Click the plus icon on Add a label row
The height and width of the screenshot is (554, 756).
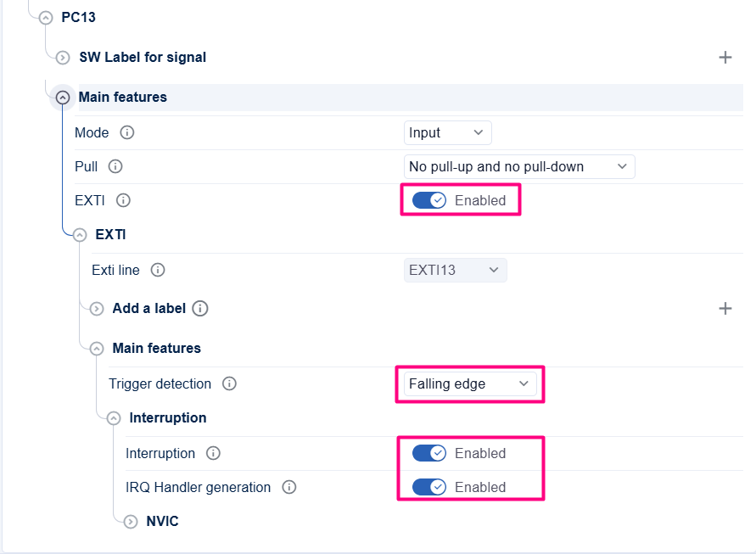[725, 309]
